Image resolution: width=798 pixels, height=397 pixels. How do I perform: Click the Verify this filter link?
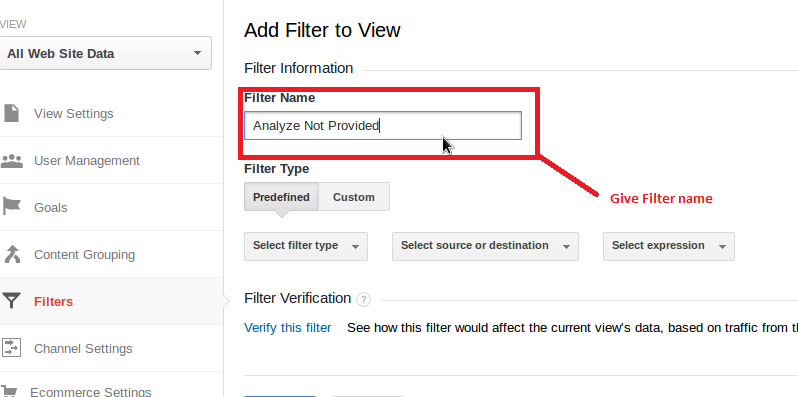(x=288, y=328)
